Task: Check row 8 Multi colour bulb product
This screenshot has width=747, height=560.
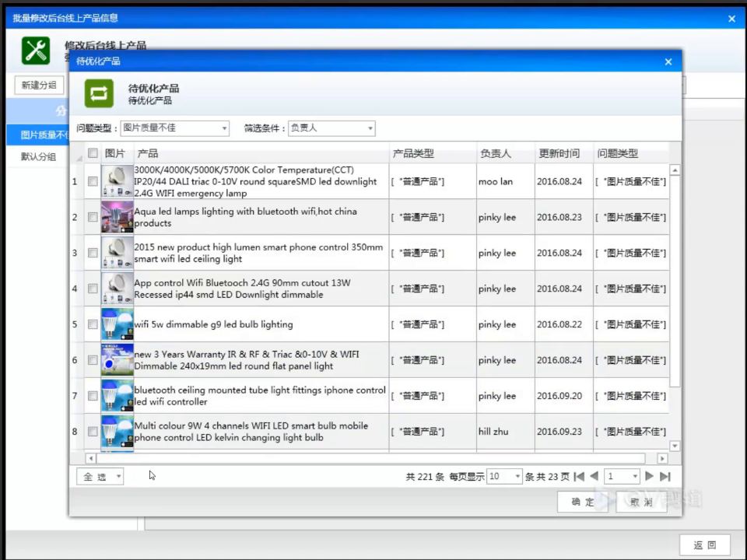Action: [93, 432]
